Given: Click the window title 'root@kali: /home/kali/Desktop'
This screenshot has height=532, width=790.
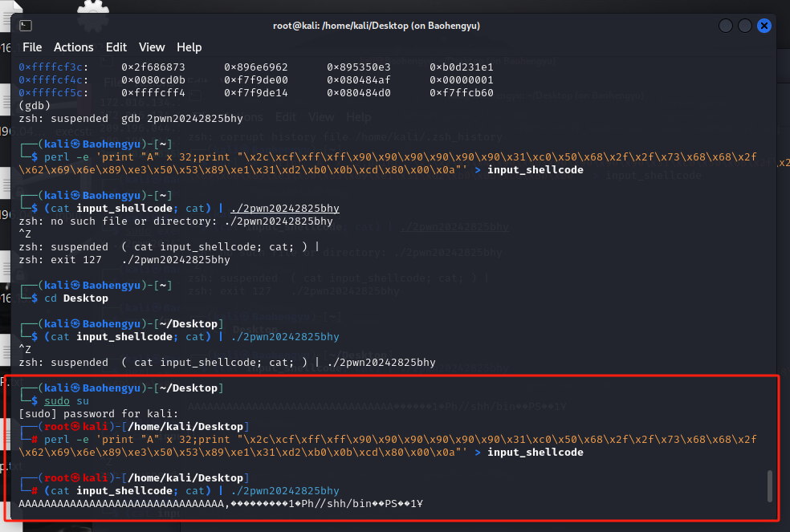Looking at the screenshot, I should coord(377,26).
